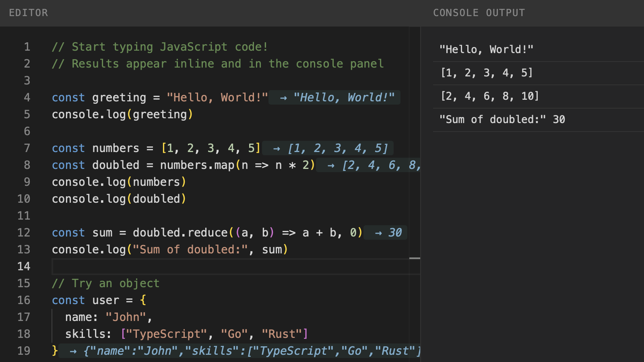Switch focus to the EDITOR panel header
The width and height of the screenshot is (644, 362).
point(28,12)
